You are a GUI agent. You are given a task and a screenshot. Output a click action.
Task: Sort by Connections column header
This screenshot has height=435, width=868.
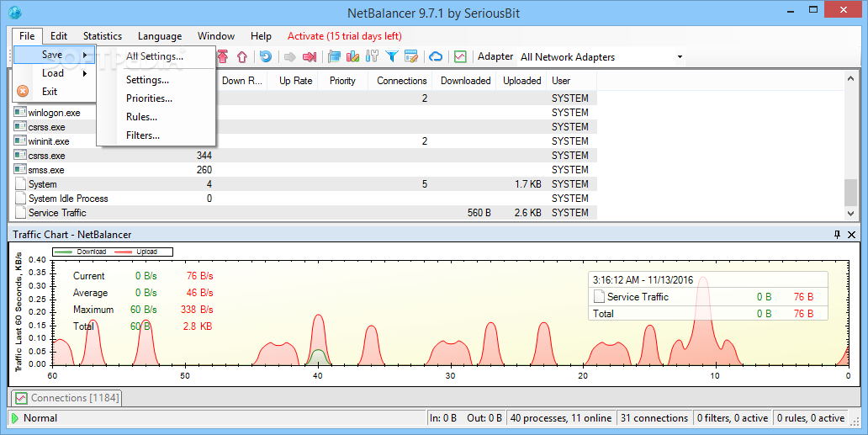402,80
